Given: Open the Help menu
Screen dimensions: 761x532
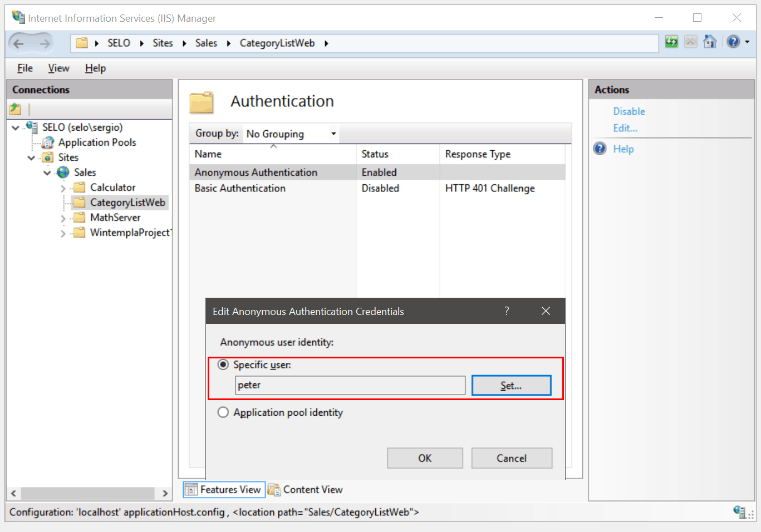Looking at the screenshot, I should coord(95,68).
